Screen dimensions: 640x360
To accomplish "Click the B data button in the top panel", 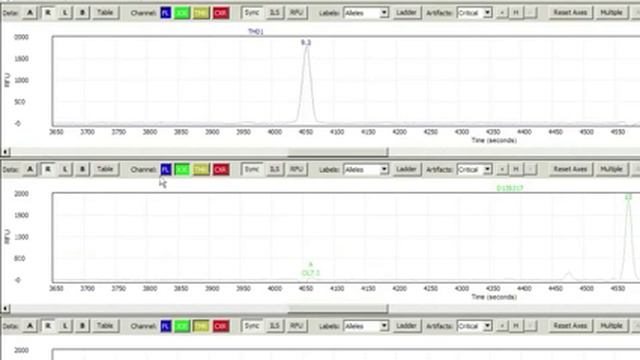I will coord(82,13).
